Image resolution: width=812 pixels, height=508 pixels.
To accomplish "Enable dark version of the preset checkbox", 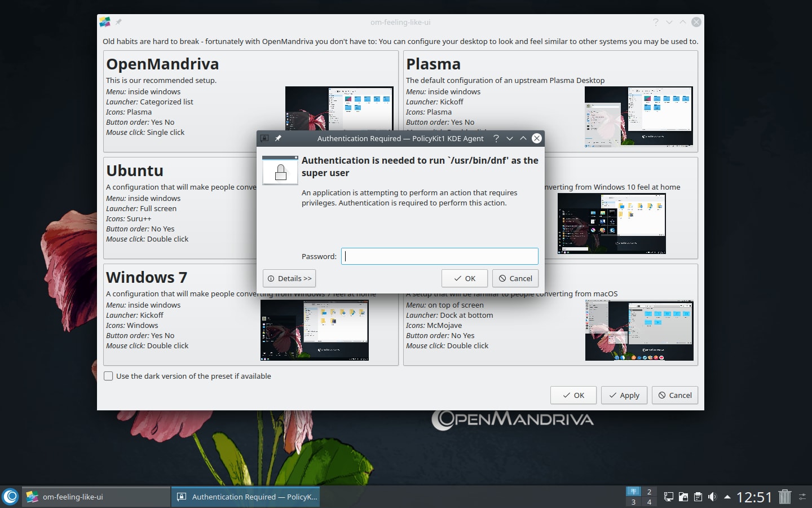I will 108,376.
